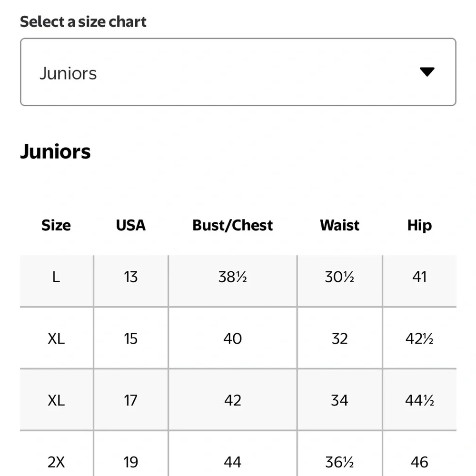Open the size chart dropdown arrow
The height and width of the screenshot is (476, 476).
[427, 72]
